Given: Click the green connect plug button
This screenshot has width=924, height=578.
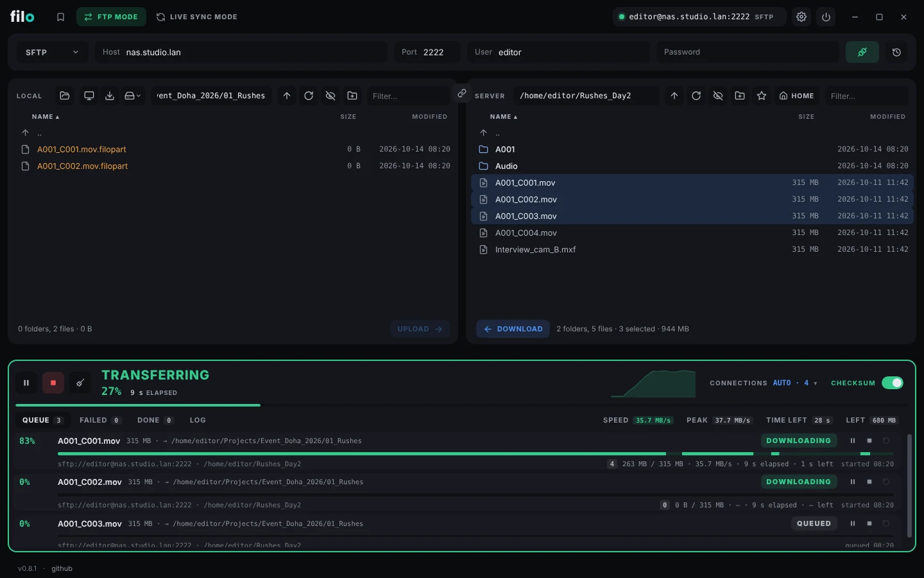Looking at the screenshot, I should coord(862,52).
